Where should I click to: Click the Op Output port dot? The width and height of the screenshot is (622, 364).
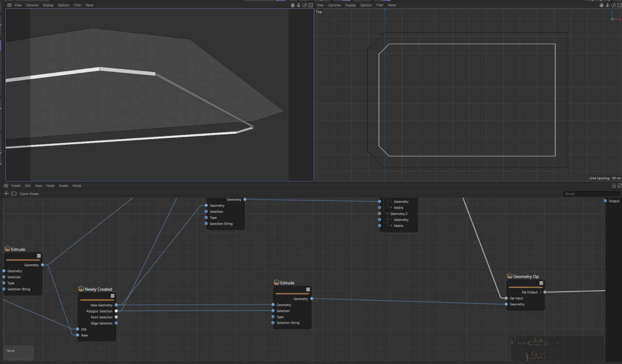click(x=545, y=292)
